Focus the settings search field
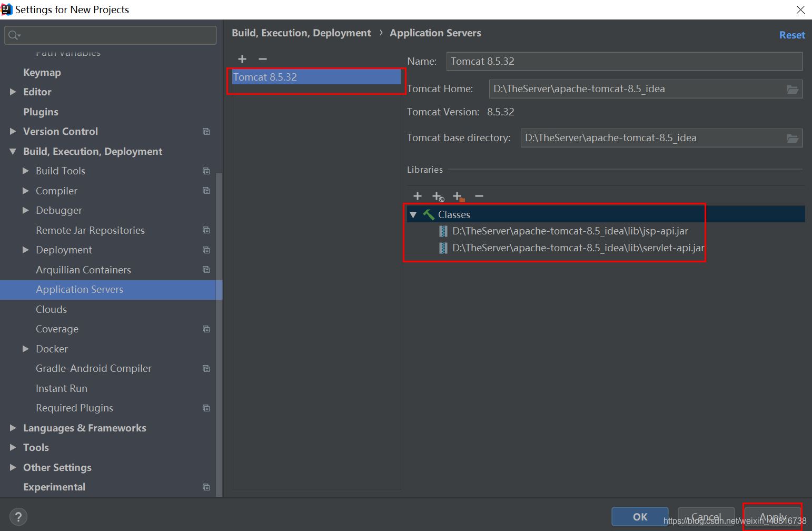 (x=111, y=35)
